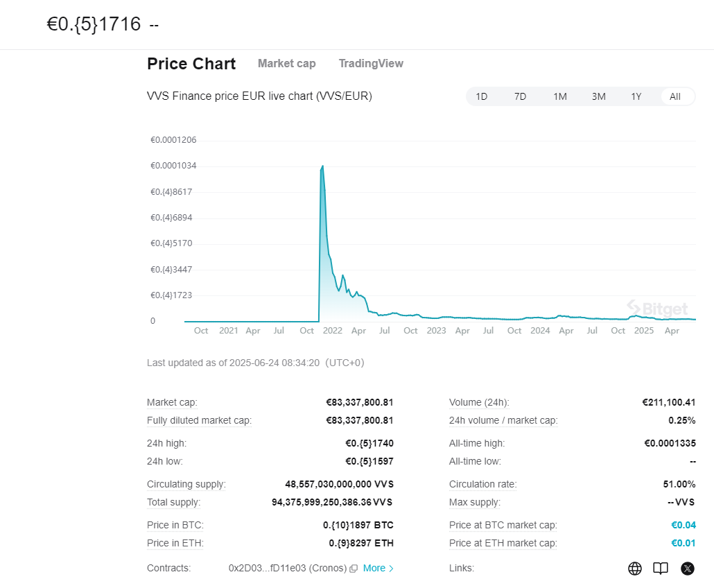Click all-time high value €0.0001335
714x588 pixels.
point(670,444)
